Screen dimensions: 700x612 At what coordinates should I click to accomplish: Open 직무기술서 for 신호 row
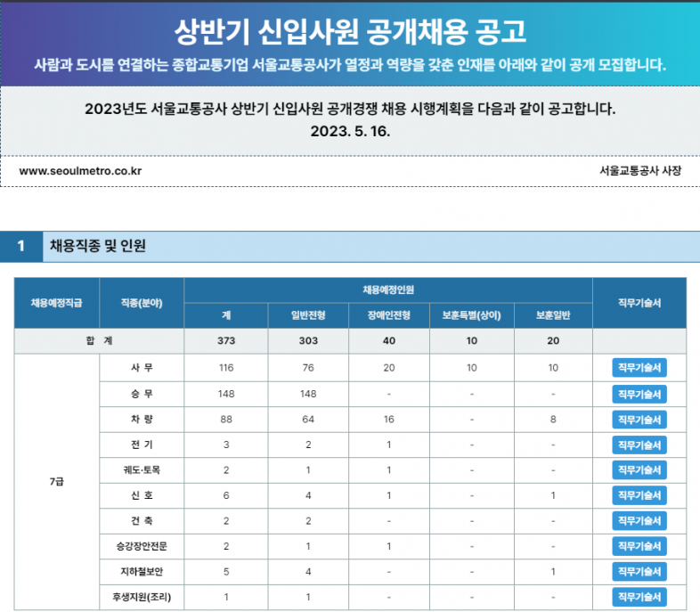coord(639,495)
